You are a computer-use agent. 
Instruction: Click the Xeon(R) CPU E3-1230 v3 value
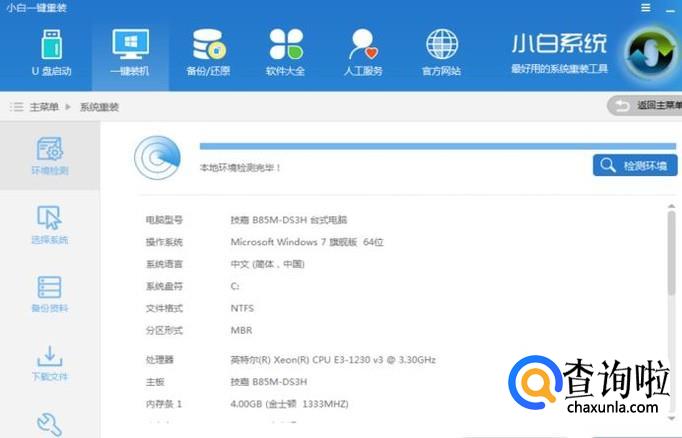pyautogui.click(x=333, y=360)
